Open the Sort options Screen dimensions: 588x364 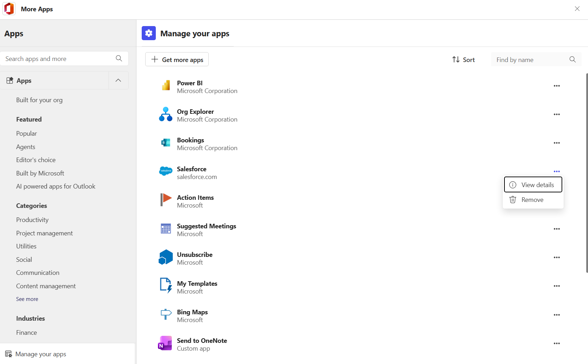464,60
